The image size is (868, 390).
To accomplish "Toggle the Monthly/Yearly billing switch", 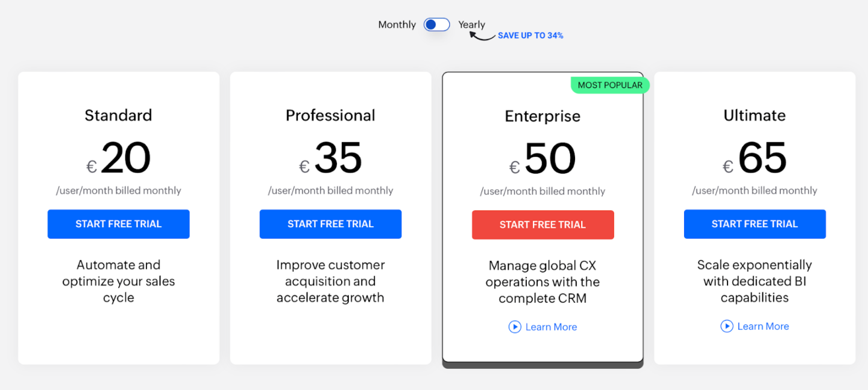I will tap(436, 24).
